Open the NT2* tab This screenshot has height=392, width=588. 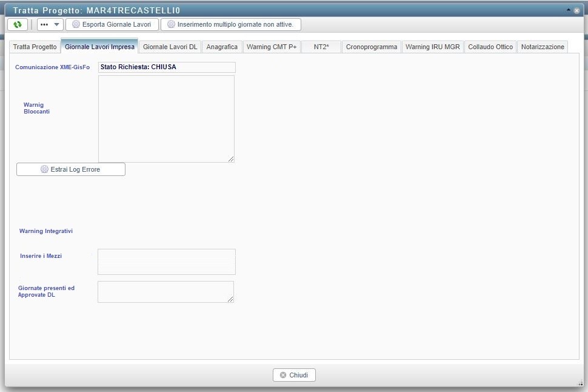[321, 47]
